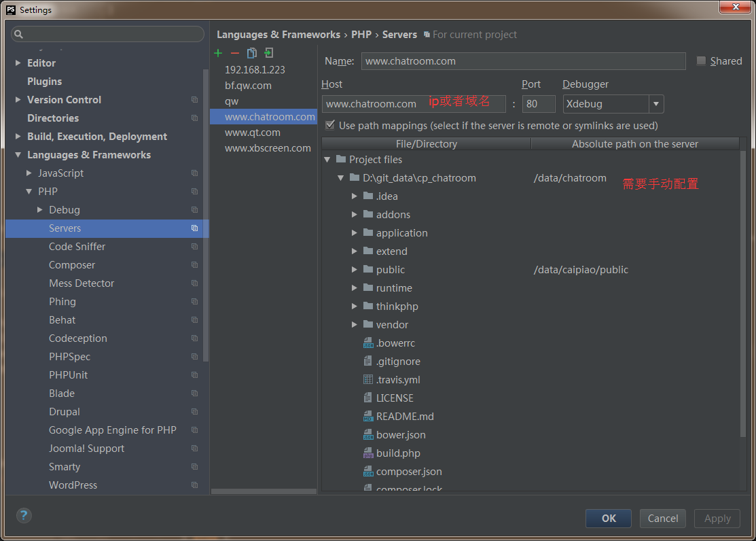Remove the selected server via the minus icon

(x=234, y=52)
